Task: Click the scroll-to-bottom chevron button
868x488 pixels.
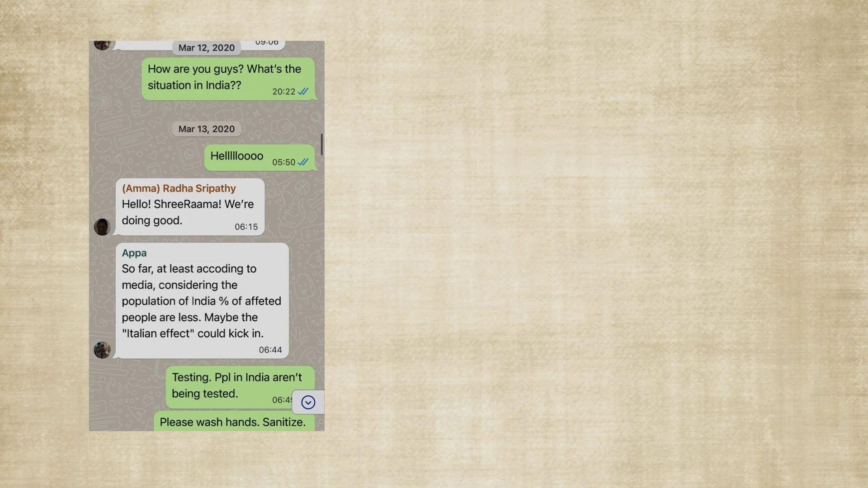Action: (308, 402)
